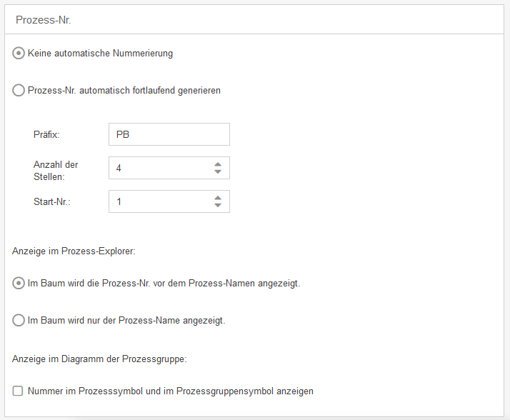Select 'Im Baum wird nur der Prozess-Name angezeigt'
The height and width of the screenshot is (420, 510).
click(x=19, y=321)
